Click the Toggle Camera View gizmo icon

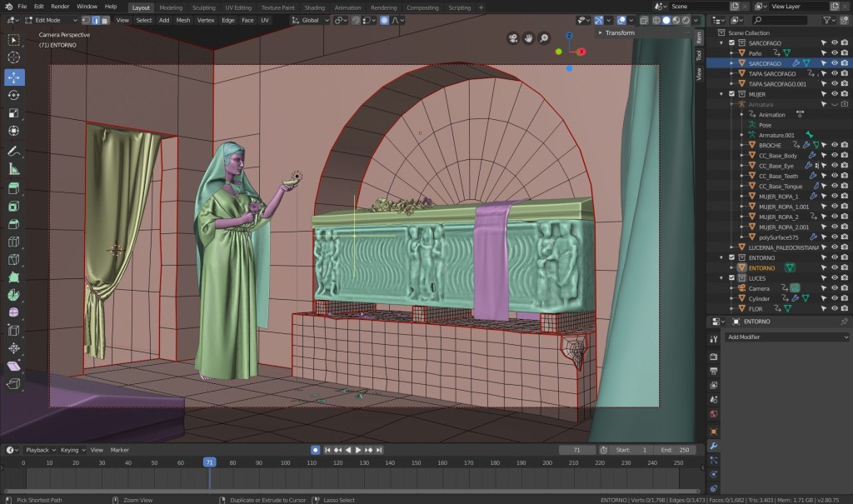[x=514, y=37]
